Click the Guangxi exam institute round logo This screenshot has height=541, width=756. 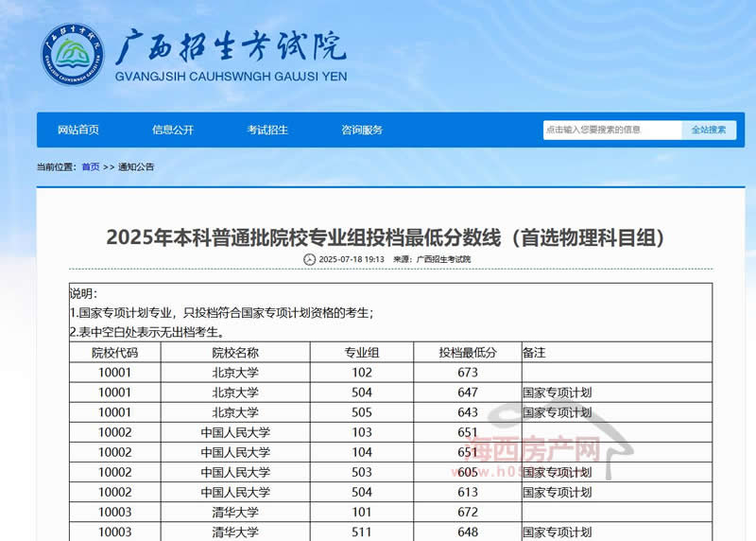tap(73, 55)
